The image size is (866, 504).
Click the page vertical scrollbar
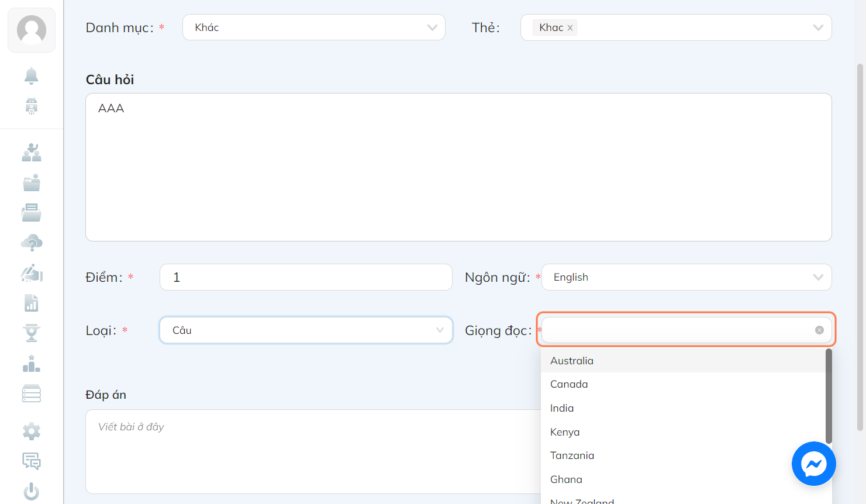[860, 247]
